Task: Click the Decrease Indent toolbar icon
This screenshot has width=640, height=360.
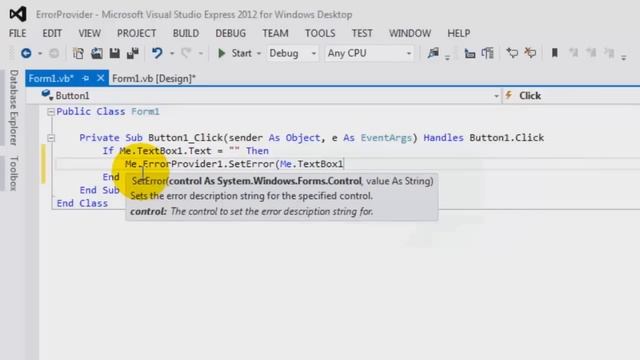Action: coord(470,53)
